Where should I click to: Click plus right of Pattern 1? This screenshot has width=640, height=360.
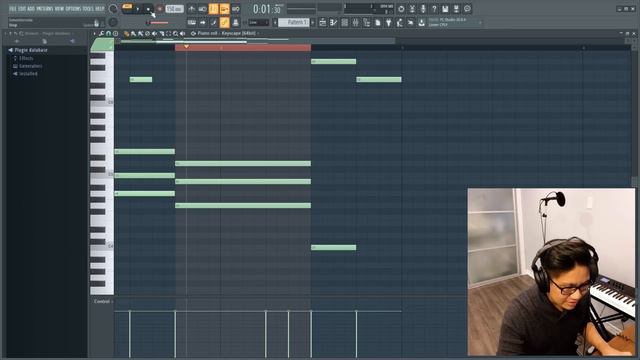pos(313,22)
